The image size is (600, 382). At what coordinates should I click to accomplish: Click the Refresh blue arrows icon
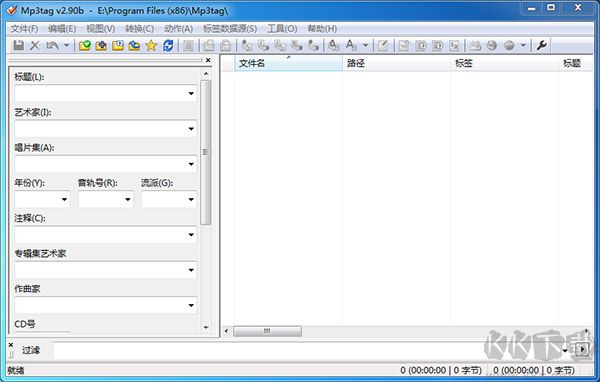pos(168,46)
